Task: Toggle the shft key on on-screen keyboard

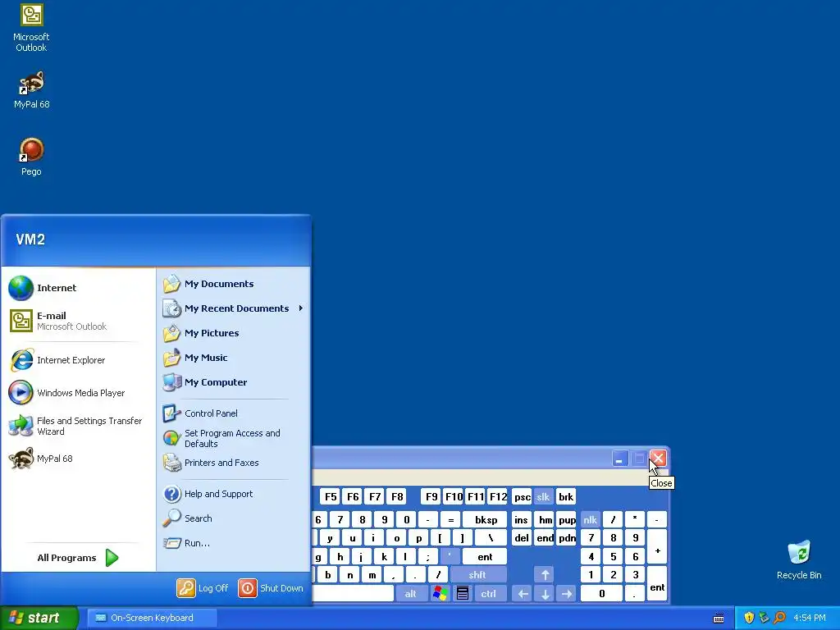Action: [478, 575]
